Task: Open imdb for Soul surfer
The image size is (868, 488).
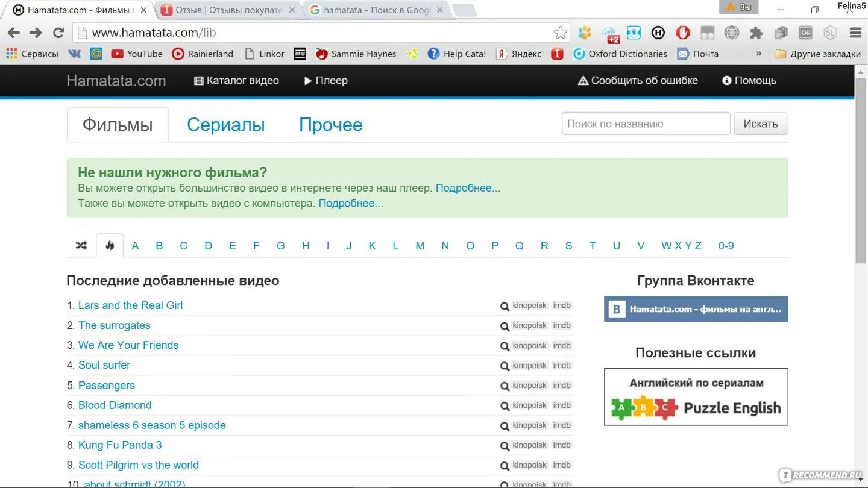Action: (562, 366)
